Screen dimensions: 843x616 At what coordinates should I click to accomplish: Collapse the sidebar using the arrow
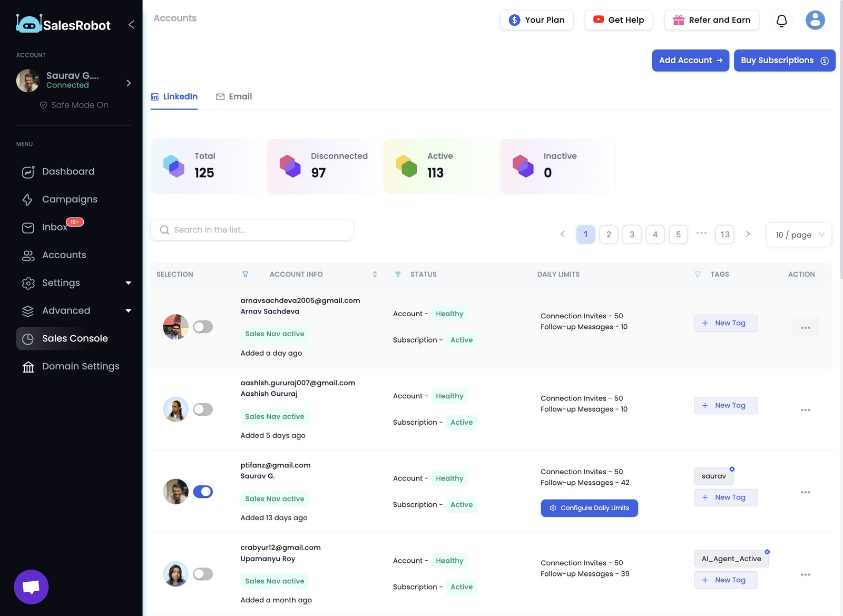pos(131,24)
